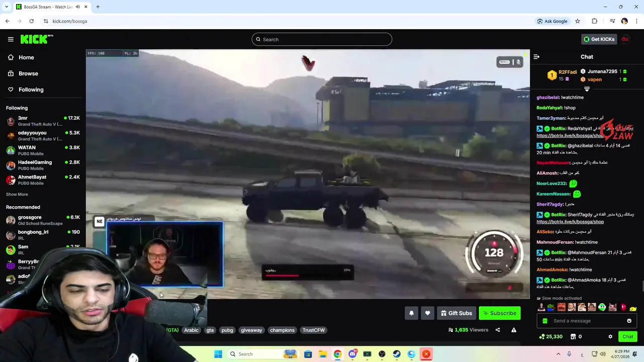Click the heart follow icon under the stream
The width and height of the screenshot is (644, 362).
(x=428, y=313)
